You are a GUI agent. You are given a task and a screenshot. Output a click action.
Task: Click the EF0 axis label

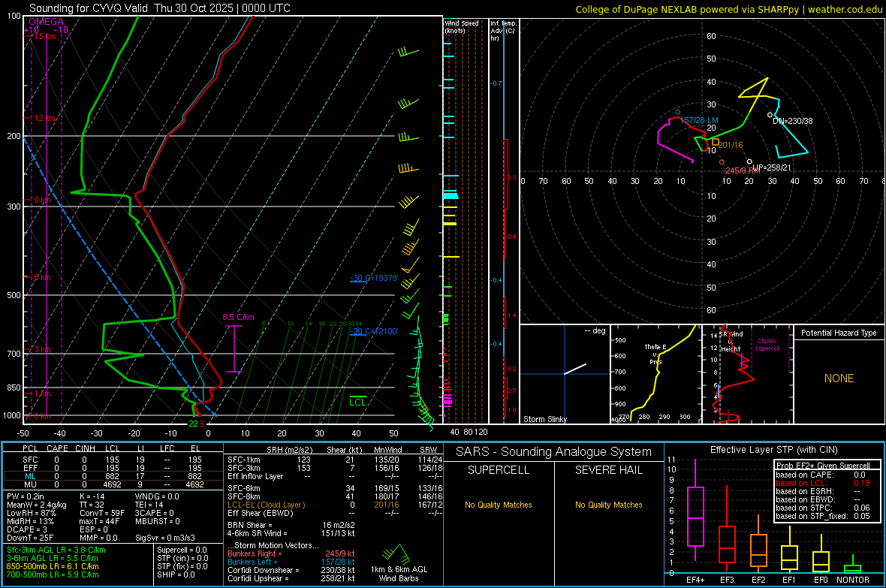pos(821,580)
